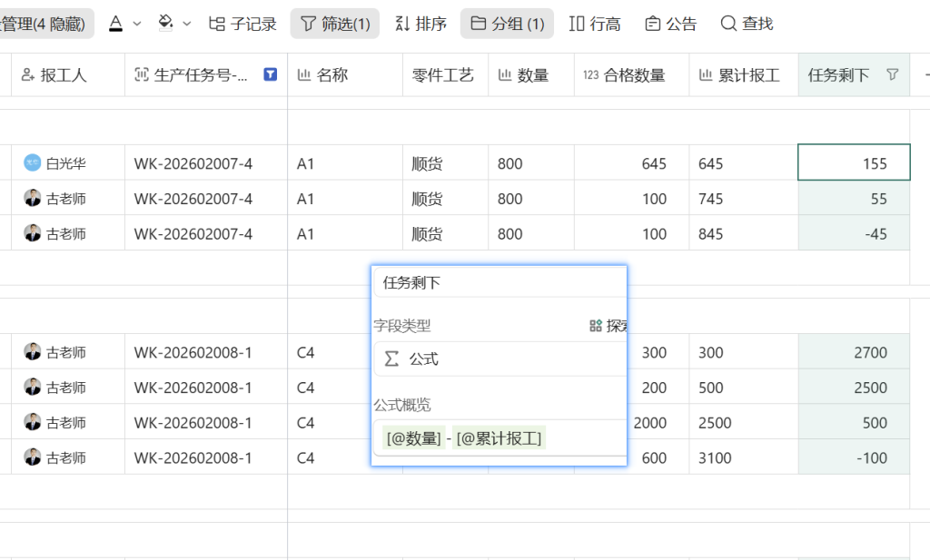The image size is (930, 560).
Task: Select the 数量 column header
Action: point(530,74)
